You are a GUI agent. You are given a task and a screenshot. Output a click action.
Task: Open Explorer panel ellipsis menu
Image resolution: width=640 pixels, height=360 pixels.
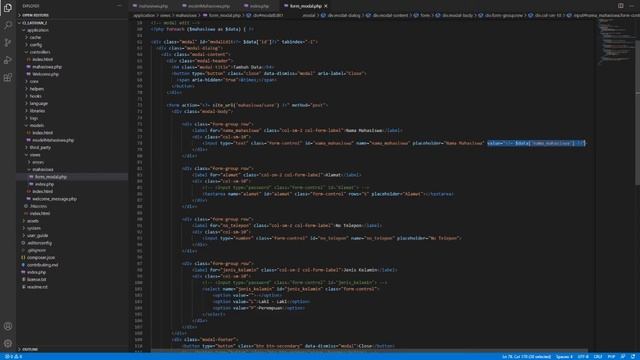pos(119,6)
